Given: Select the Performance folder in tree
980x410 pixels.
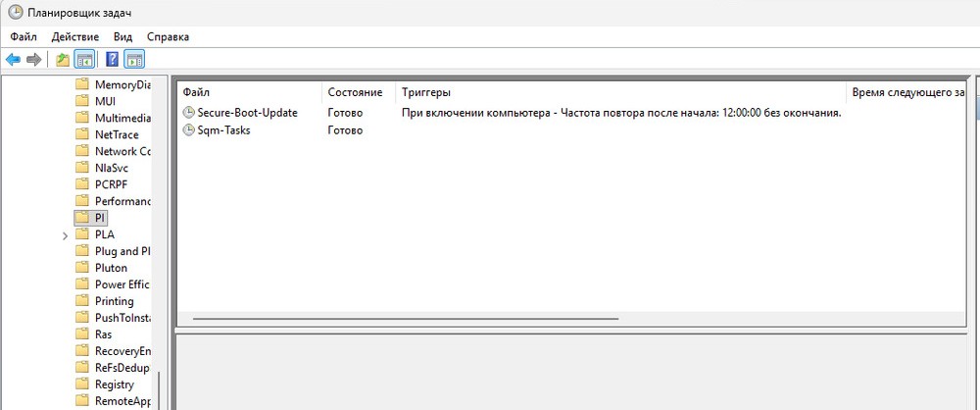Looking at the screenshot, I should click(x=122, y=201).
